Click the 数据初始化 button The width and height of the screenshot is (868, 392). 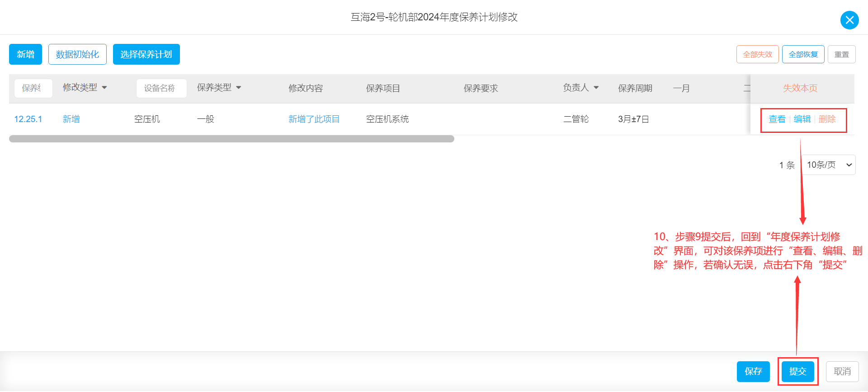coord(77,54)
